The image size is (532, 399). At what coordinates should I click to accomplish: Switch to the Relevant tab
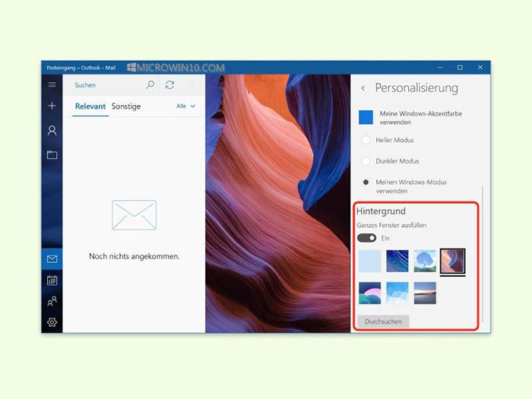tap(90, 106)
